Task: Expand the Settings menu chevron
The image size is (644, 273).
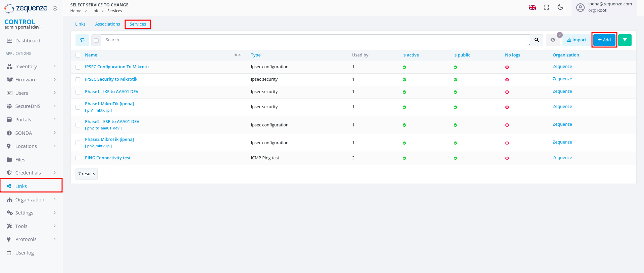Action: click(55, 213)
